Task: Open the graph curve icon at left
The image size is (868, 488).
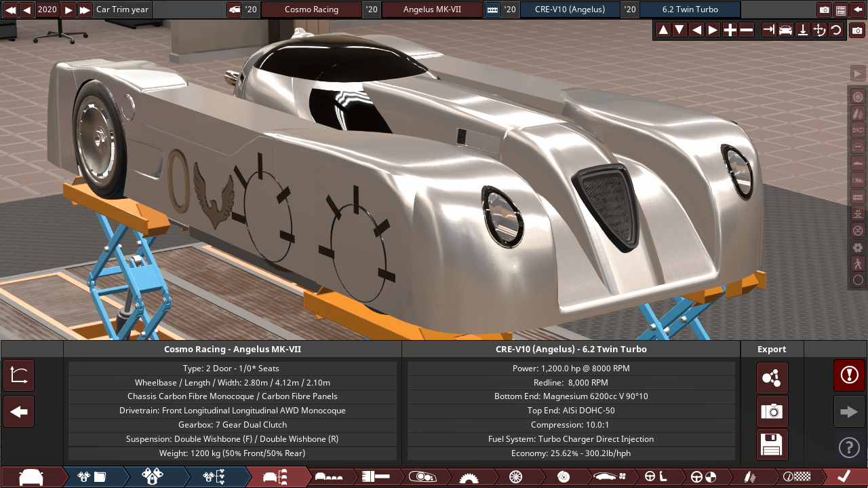Action: [19, 375]
